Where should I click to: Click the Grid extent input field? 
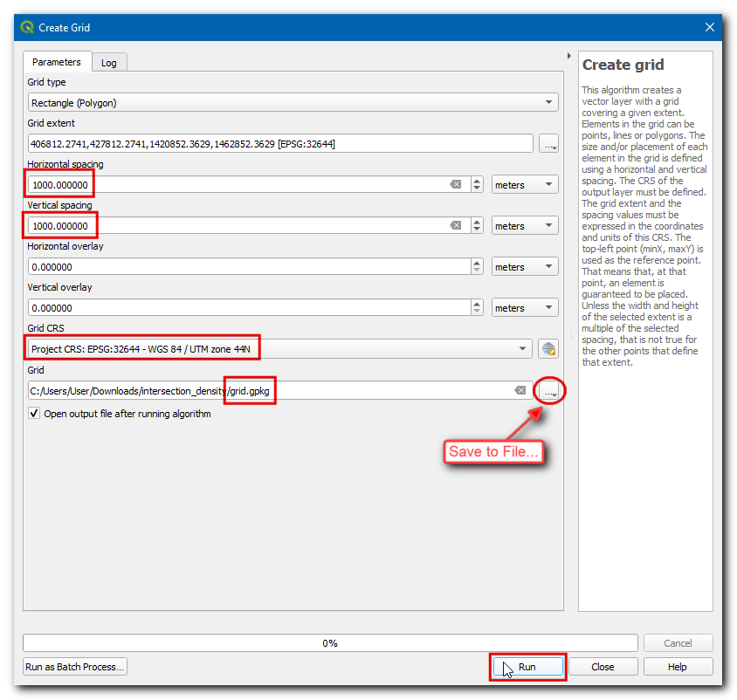pyautogui.click(x=279, y=144)
